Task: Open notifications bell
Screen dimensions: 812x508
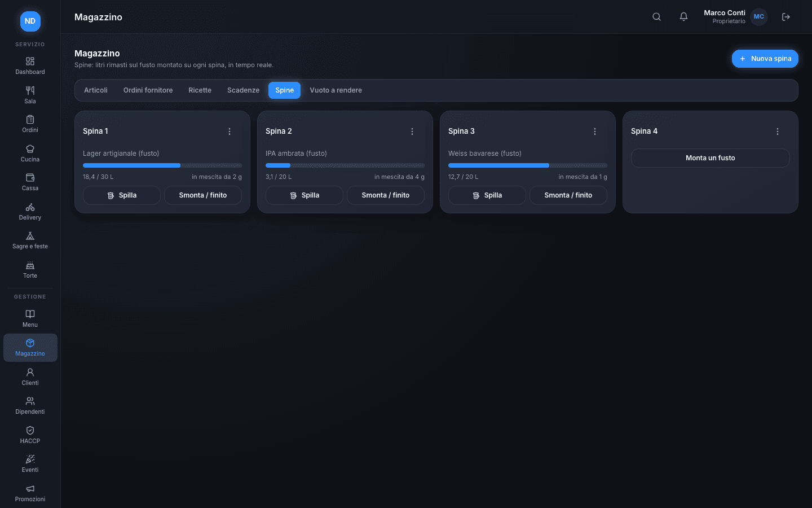Action: [683, 17]
